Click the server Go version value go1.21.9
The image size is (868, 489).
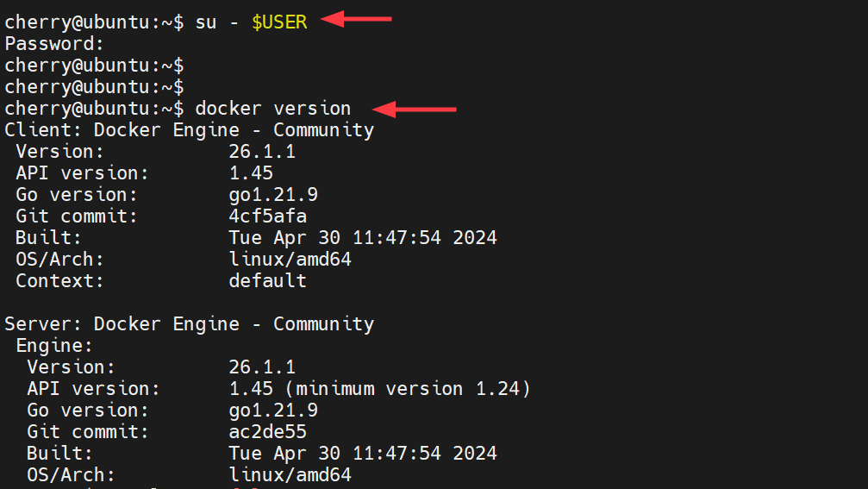pyautogui.click(x=273, y=411)
